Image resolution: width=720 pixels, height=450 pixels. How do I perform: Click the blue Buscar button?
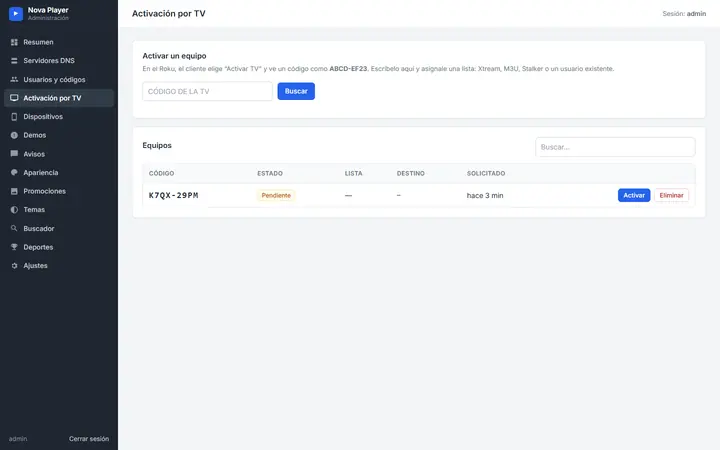coord(296,91)
